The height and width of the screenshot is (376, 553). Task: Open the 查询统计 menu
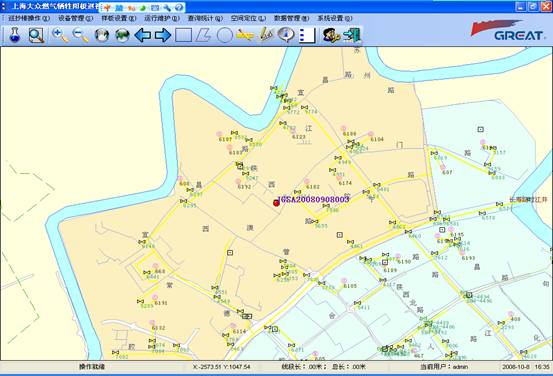205,18
